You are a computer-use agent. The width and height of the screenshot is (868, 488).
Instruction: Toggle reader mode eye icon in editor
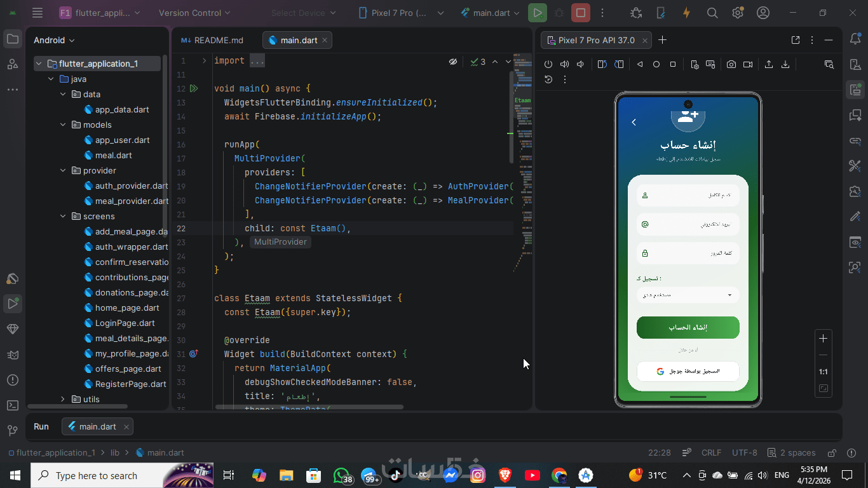(x=453, y=62)
